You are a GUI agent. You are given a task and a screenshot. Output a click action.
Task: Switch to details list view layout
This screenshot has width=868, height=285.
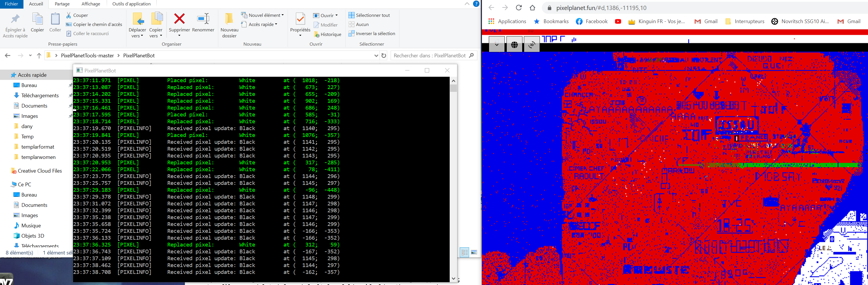pyautogui.click(x=465, y=252)
